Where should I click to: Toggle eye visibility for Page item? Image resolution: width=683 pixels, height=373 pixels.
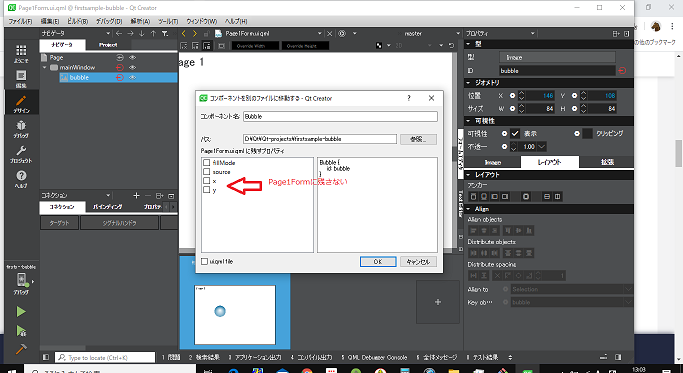[x=133, y=58]
